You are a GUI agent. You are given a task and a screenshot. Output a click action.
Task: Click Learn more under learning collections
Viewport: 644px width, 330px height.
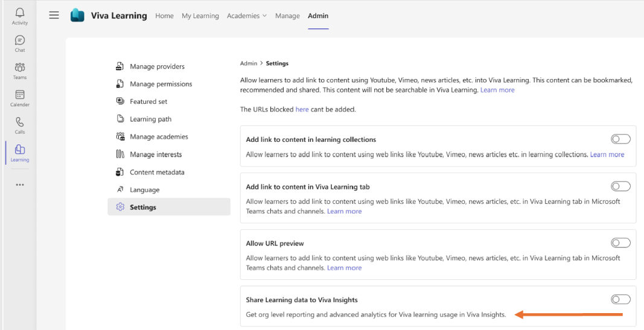coord(607,154)
